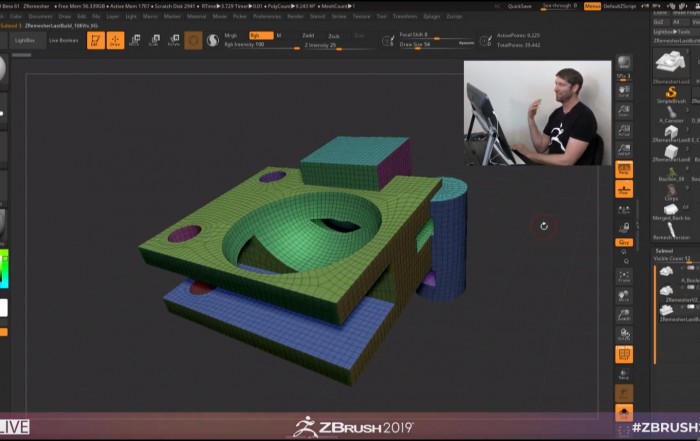This screenshot has width=700, height=441.
Task: Click the QuickSave button
Action: [520, 6]
